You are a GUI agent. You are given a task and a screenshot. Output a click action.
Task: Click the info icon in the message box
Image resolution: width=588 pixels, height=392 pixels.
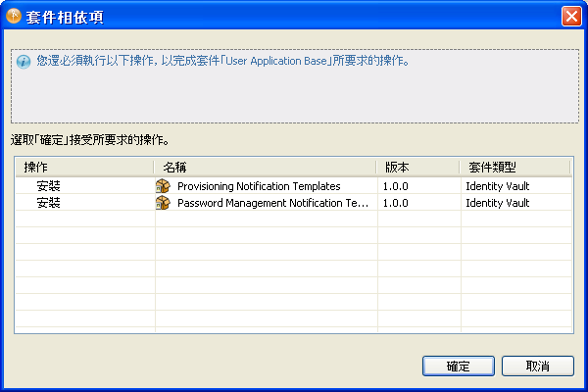point(24,62)
